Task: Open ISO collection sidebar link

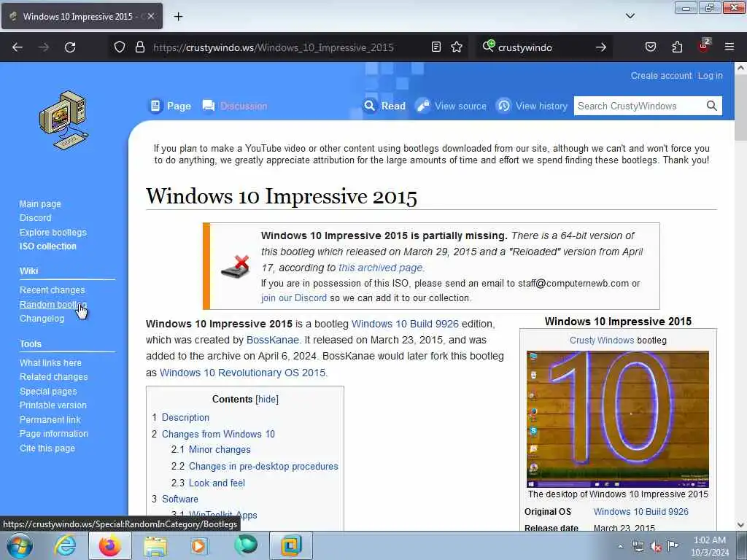Action: click(x=47, y=246)
